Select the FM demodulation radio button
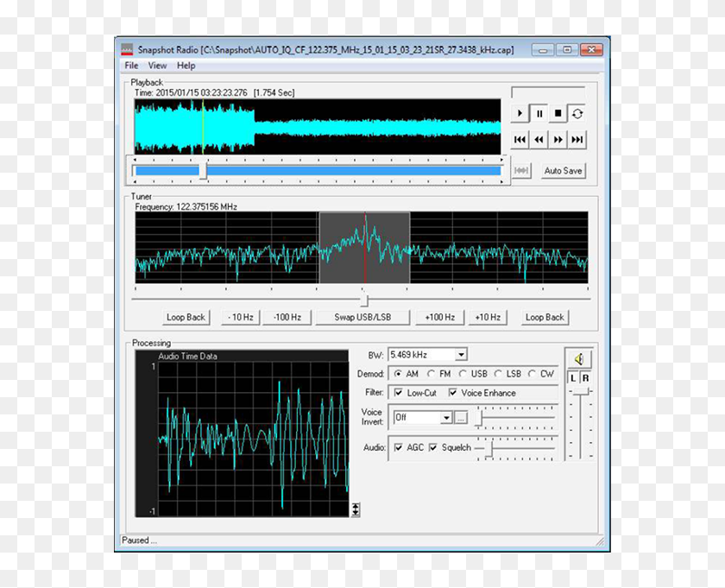 pos(432,374)
